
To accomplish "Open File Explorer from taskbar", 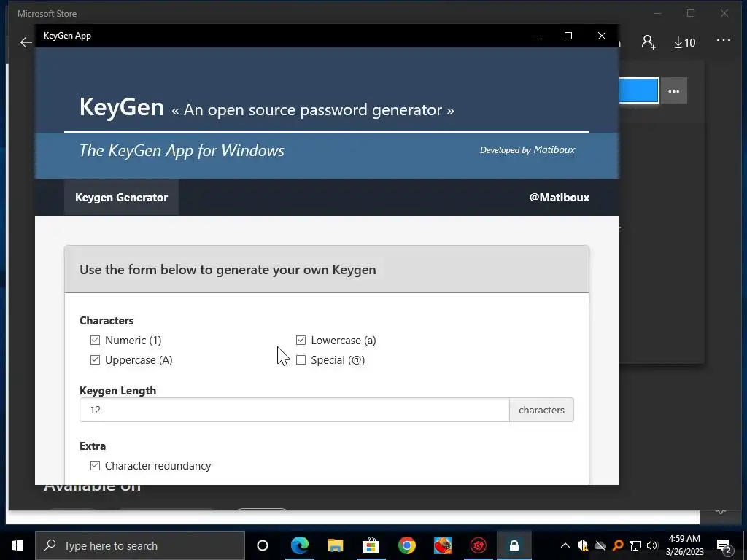I will click(x=336, y=545).
